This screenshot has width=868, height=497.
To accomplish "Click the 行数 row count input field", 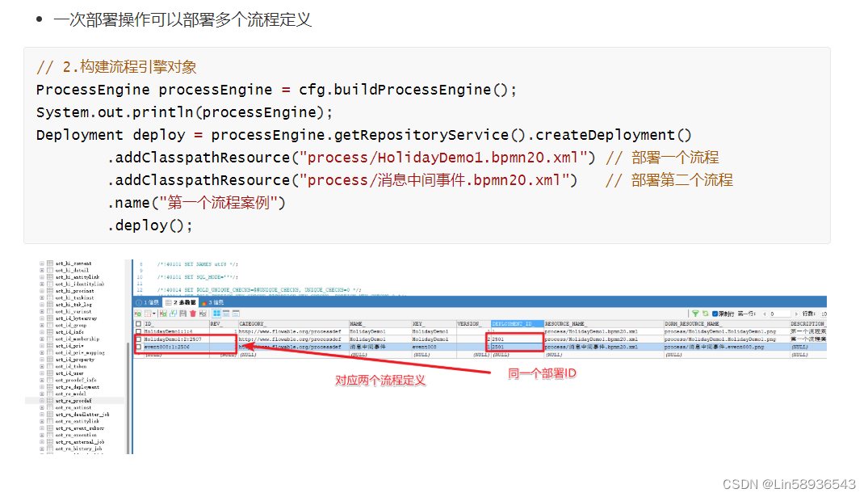I will tap(823, 314).
